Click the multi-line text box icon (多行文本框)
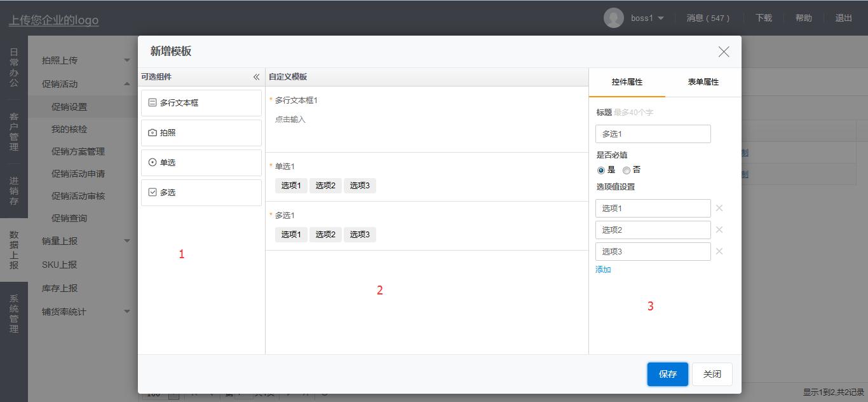868x402 pixels. click(x=153, y=102)
